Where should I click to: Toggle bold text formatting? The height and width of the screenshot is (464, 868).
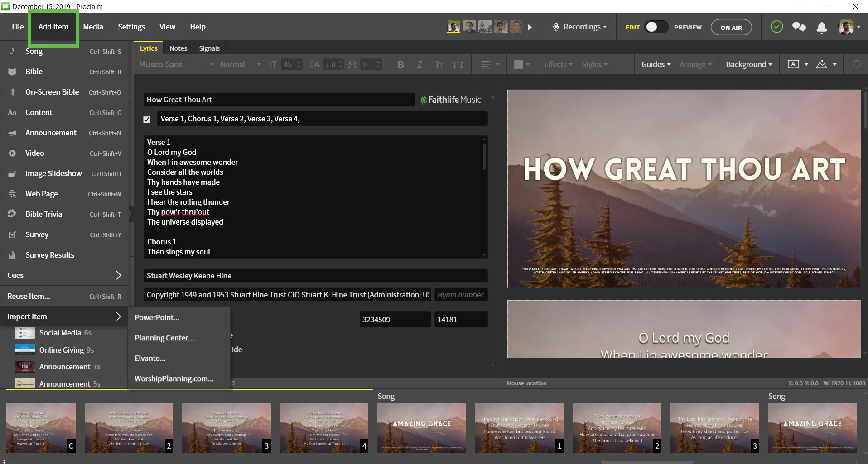(400, 64)
